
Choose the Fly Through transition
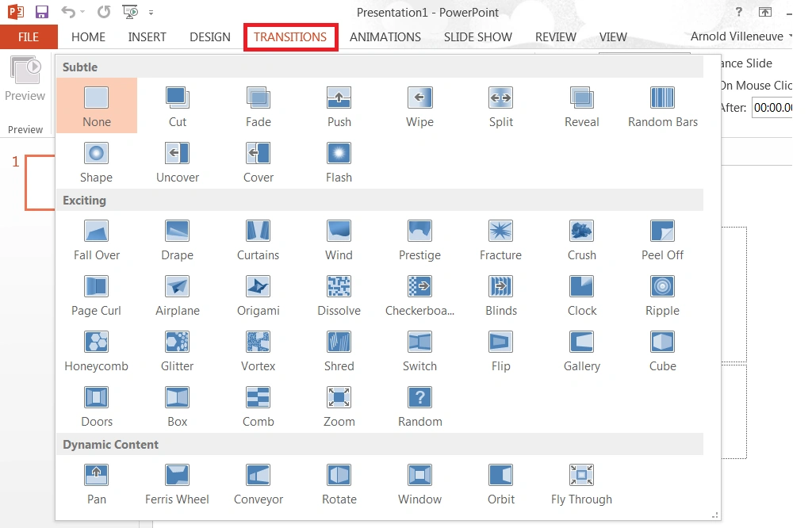point(581,484)
